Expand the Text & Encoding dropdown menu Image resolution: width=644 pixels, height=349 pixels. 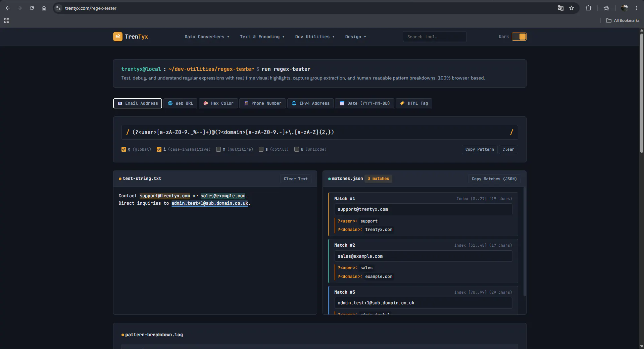(262, 37)
